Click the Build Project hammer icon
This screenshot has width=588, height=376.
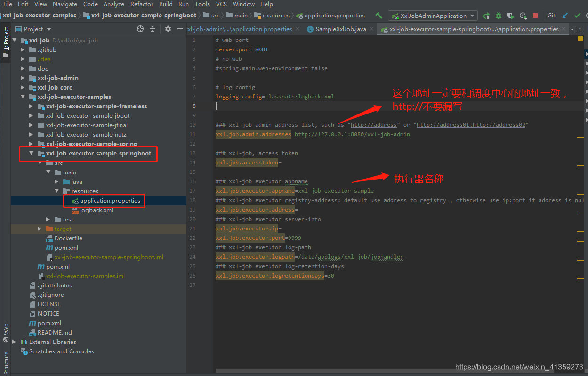point(379,16)
